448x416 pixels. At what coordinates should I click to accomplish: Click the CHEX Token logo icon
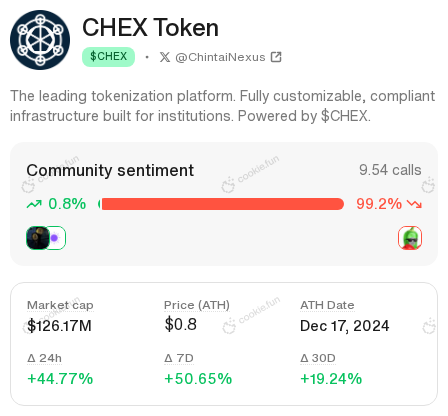[x=40, y=40]
